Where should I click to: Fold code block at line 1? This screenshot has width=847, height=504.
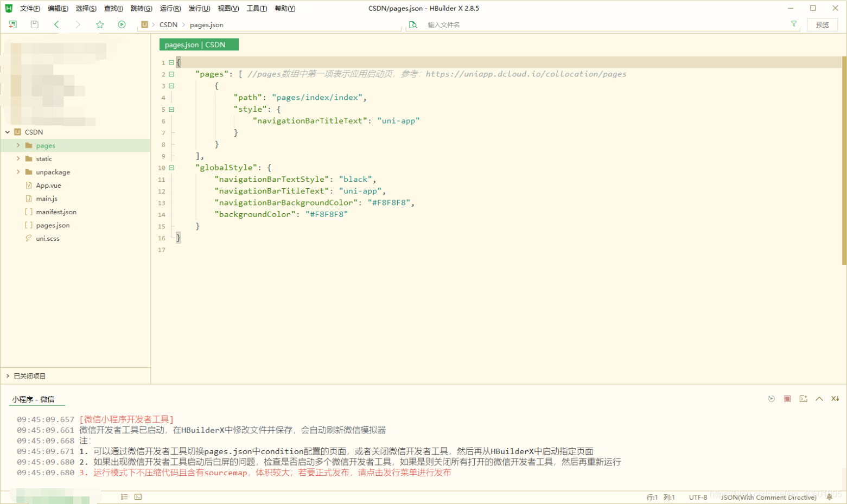pyautogui.click(x=171, y=62)
